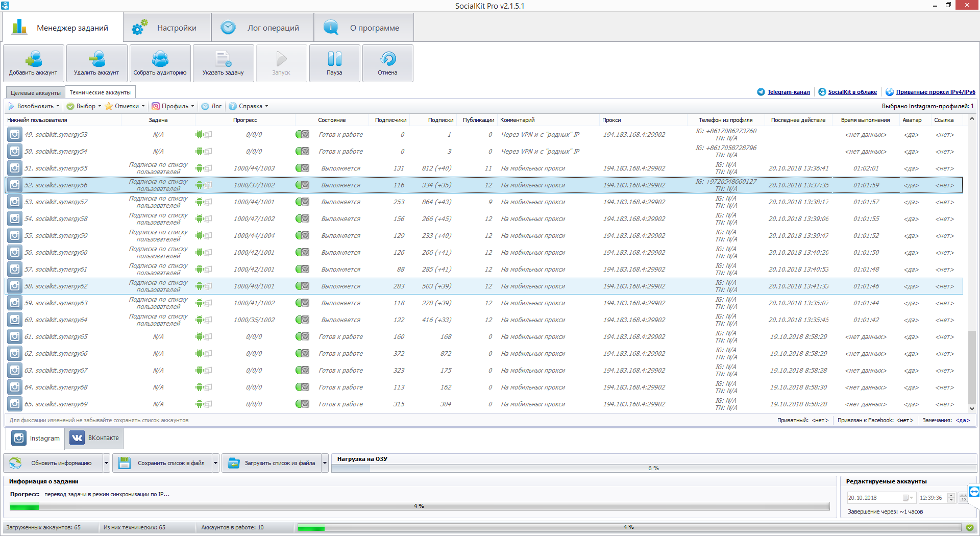This screenshot has width=980, height=536.
Task: Click Instagram icon of row socialkit.synergy58
Action: point(15,219)
